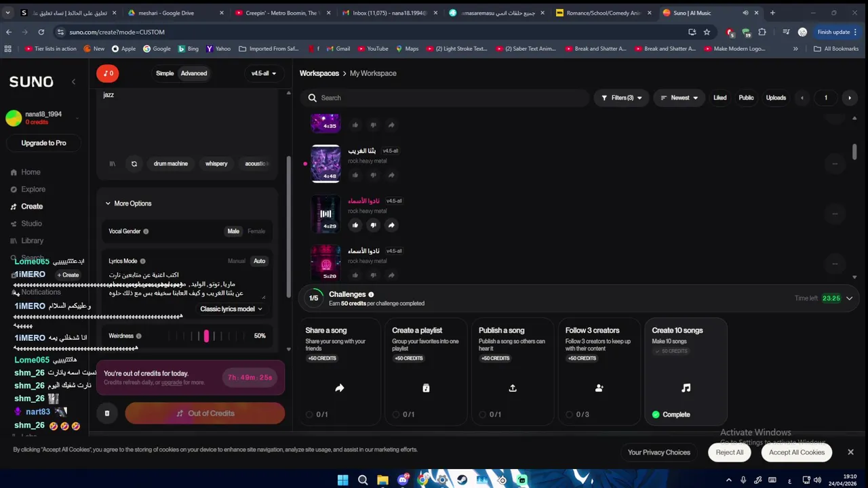The image size is (868, 488).
Task: Dislike the 4:29 song with thumbs down
Action: 373,225
